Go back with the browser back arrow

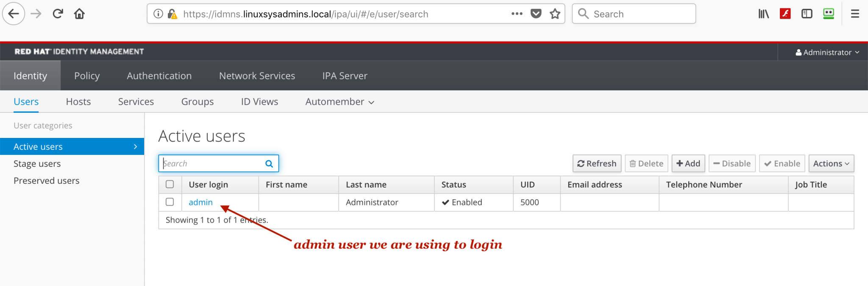[x=14, y=14]
